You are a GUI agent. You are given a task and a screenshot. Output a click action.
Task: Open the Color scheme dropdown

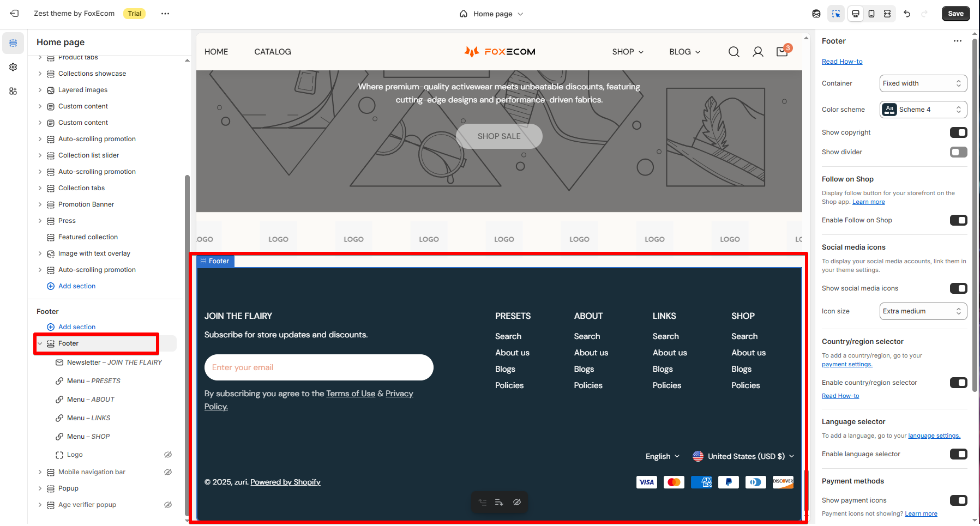[x=923, y=110]
